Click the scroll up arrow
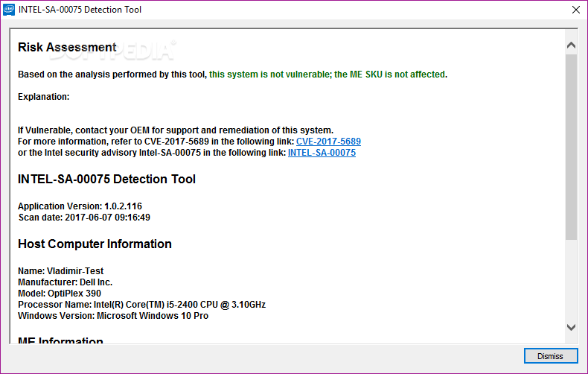The image size is (588, 374). pos(571,45)
